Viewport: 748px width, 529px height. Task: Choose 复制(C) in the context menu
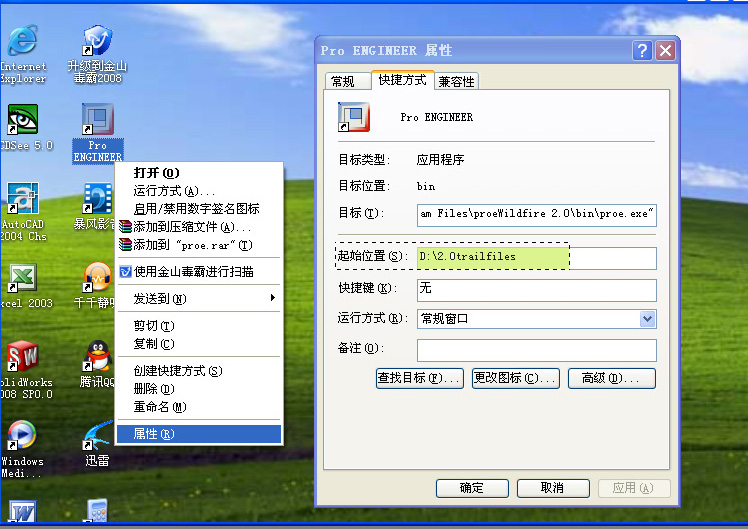pos(199,344)
